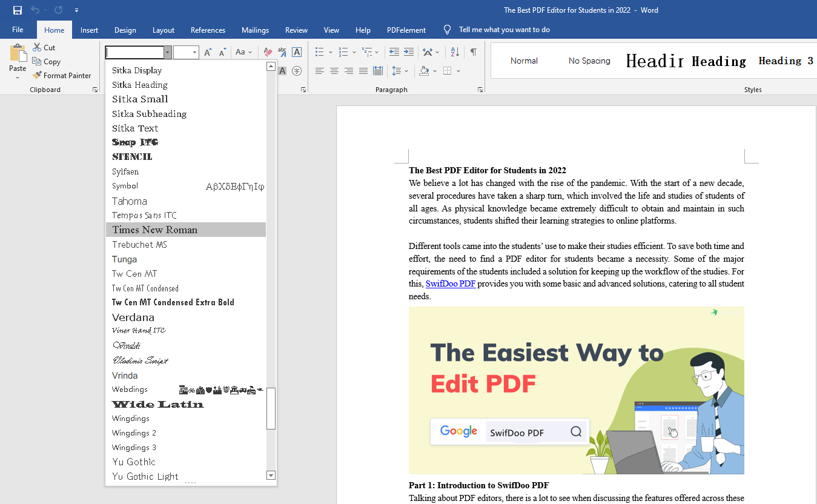817x504 pixels.
Task: Expand the Paste options arrow
Action: click(x=18, y=78)
